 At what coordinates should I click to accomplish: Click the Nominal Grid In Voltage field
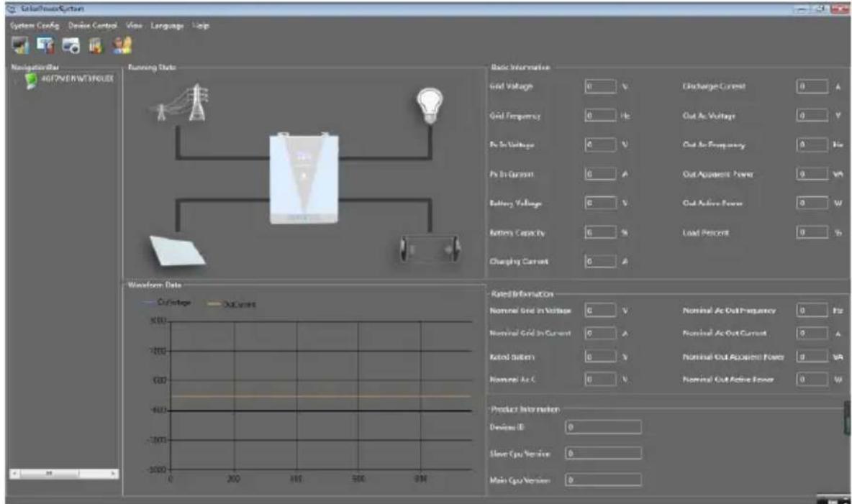600,310
